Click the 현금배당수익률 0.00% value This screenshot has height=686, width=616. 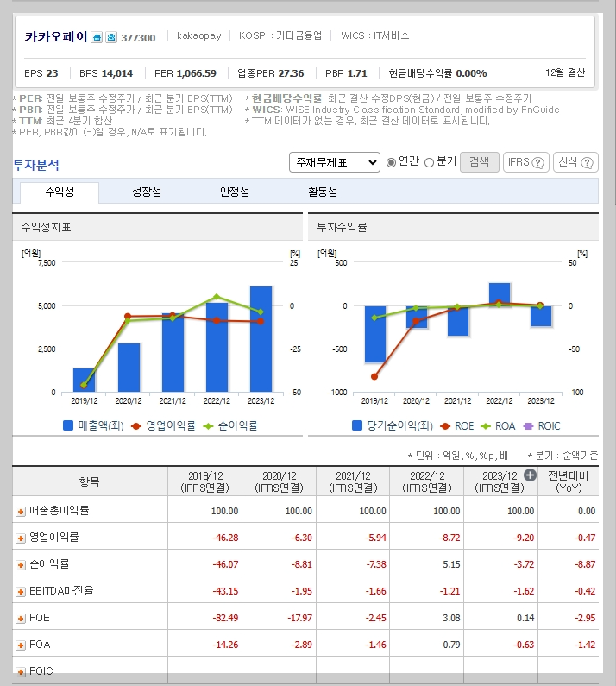[x=471, y=73]
